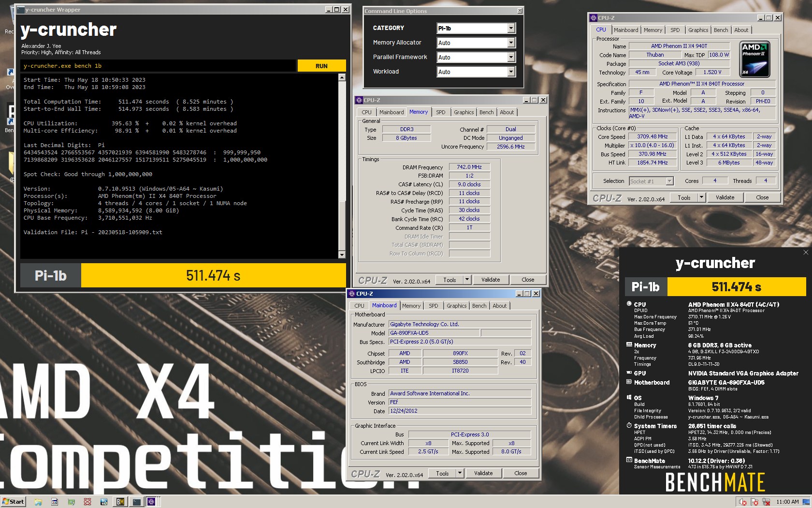Click Validate in the CPU-Z Memory window
Image resolution: width=812 pixels, height=508 pixels.
pyautogui.click(x=491, y=280)
